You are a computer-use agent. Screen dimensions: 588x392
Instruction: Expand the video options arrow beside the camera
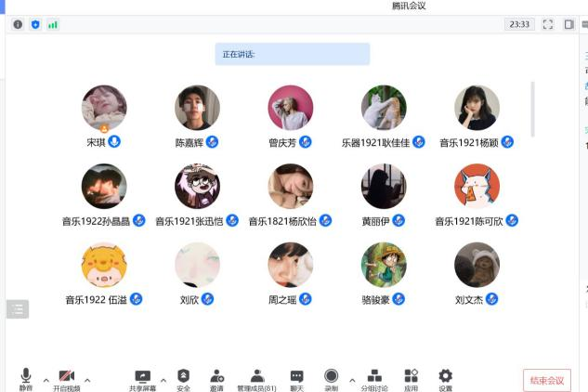(87, 380)
